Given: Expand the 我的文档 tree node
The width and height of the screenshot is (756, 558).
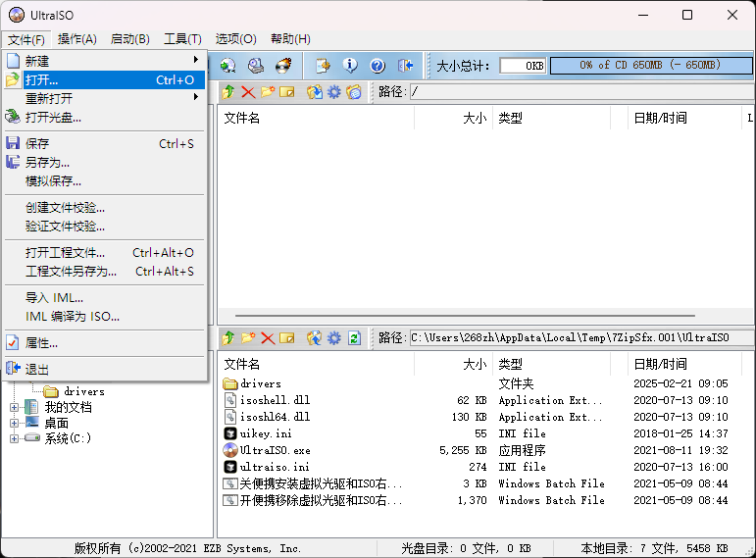Looking at the screenshot, I should [15, 407].
